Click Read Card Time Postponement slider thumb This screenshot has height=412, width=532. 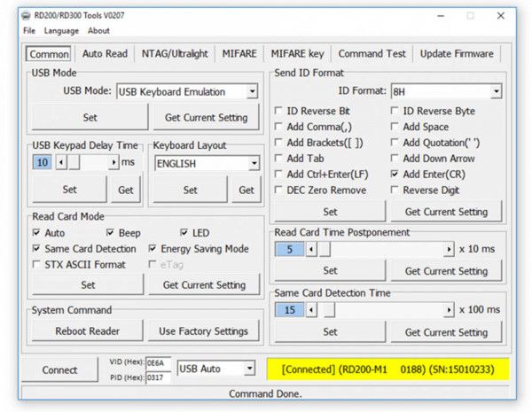[325, 250]
